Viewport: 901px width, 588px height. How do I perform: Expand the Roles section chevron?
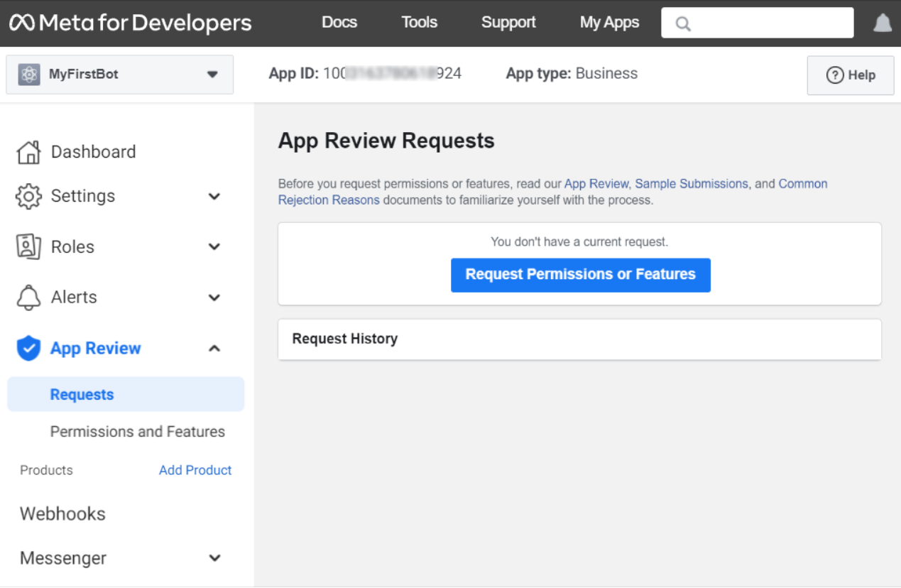[x=214, y=247]
